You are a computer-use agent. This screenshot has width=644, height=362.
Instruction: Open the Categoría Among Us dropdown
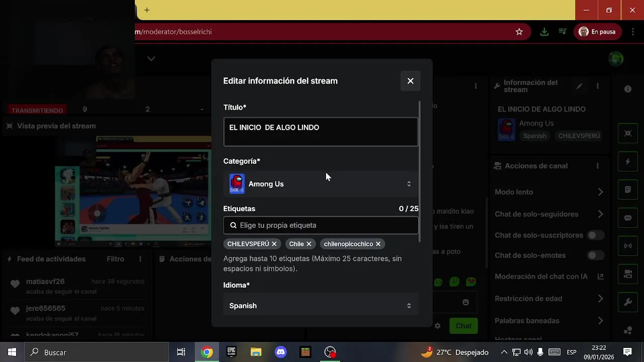point(320,184)
